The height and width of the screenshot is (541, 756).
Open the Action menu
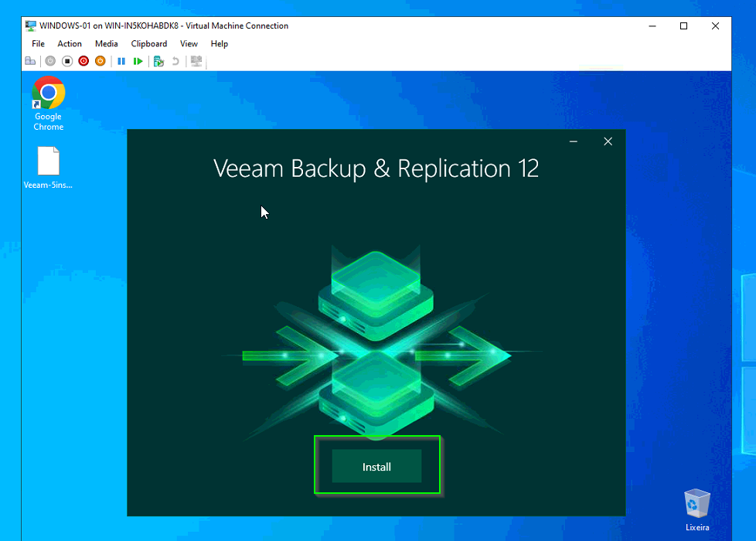coord(70,44)
